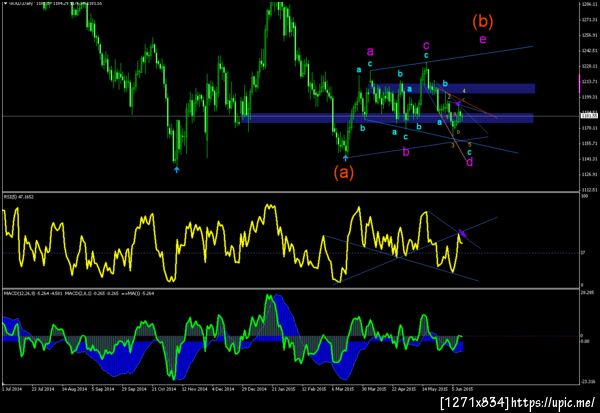Viewport: 600px width, 413px height.
Task: Click the RSI(5) 47.1652 indicator label
Action: (x=19, y=197)
